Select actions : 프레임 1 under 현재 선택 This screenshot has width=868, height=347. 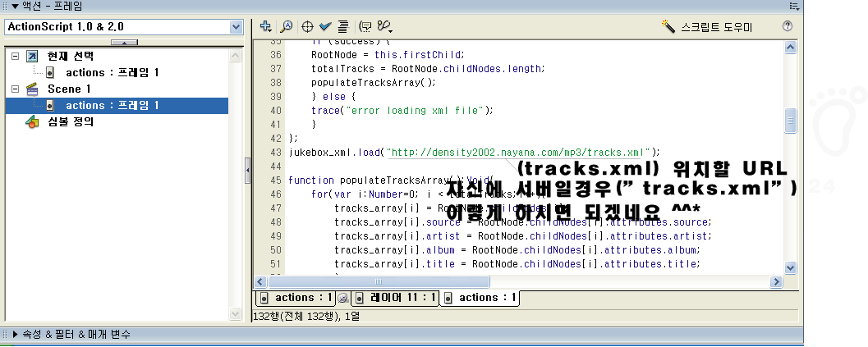pos(112,73)
